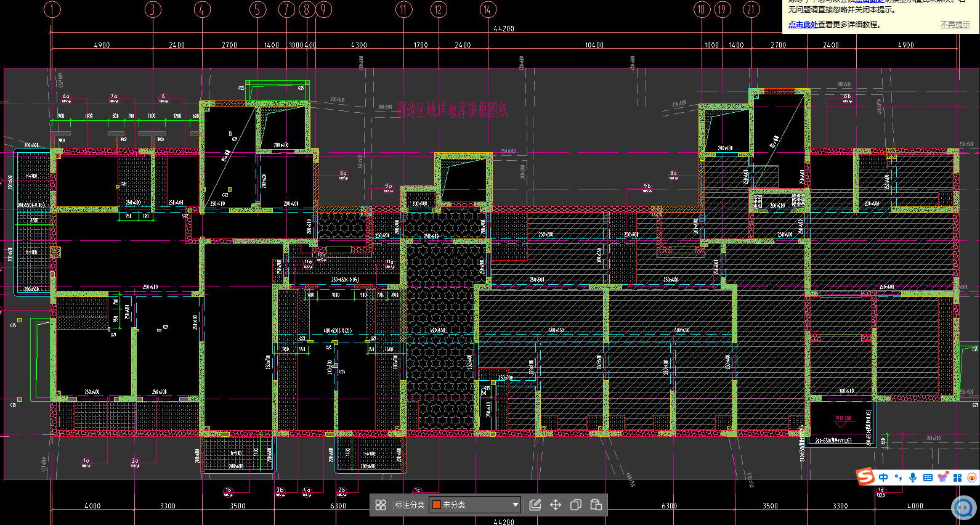Open the Sogou soft keyboard icon
Viewport: 980px width, 525px height.
tap(928, 478)
